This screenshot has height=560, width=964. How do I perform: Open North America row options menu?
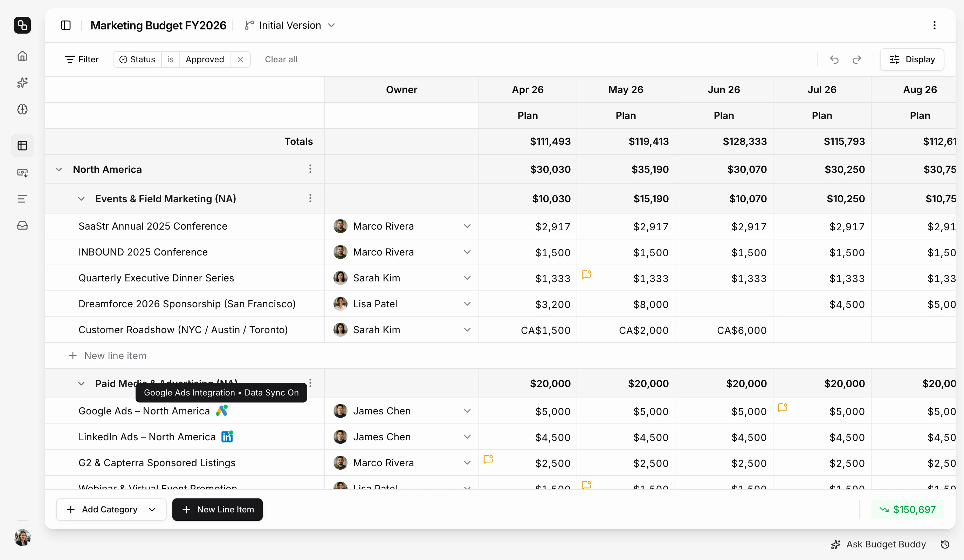coord(310,169)
